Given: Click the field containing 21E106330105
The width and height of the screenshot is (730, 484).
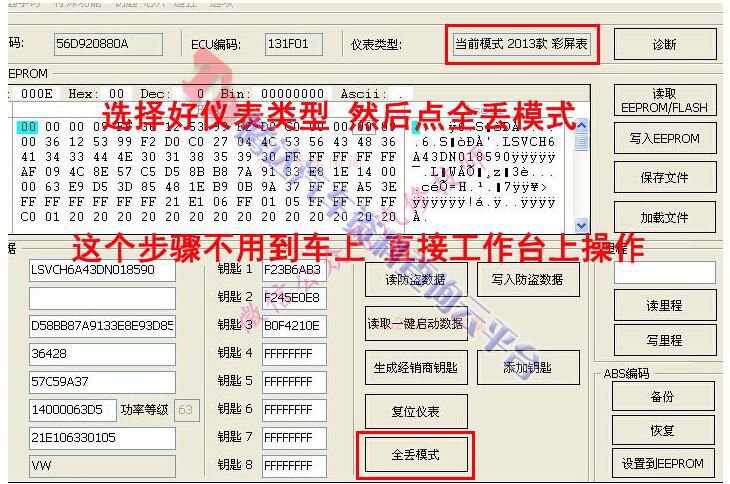Looking at the screenshot, I should tap(102, 438).
